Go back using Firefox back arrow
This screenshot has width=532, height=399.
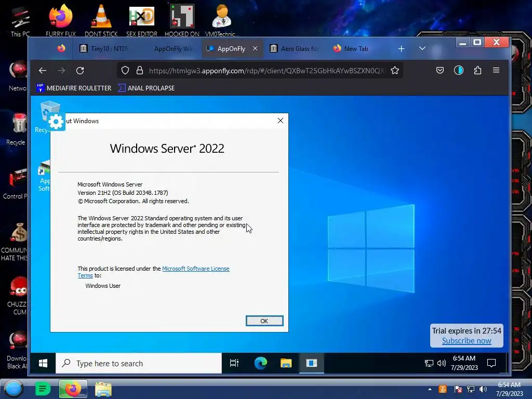tap(43, 71)
